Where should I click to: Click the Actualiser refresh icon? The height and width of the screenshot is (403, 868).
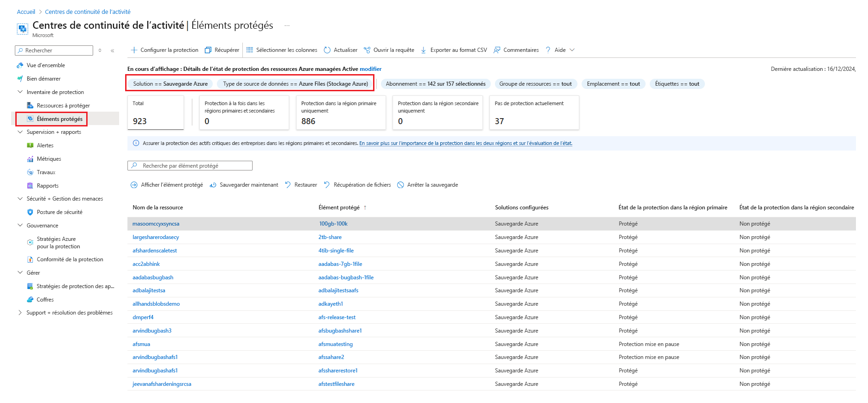pyautogui.click(x=327, y=50)
